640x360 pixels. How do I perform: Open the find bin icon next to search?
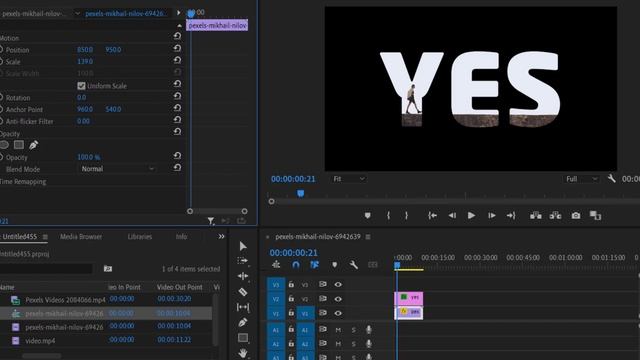(108, 269)
